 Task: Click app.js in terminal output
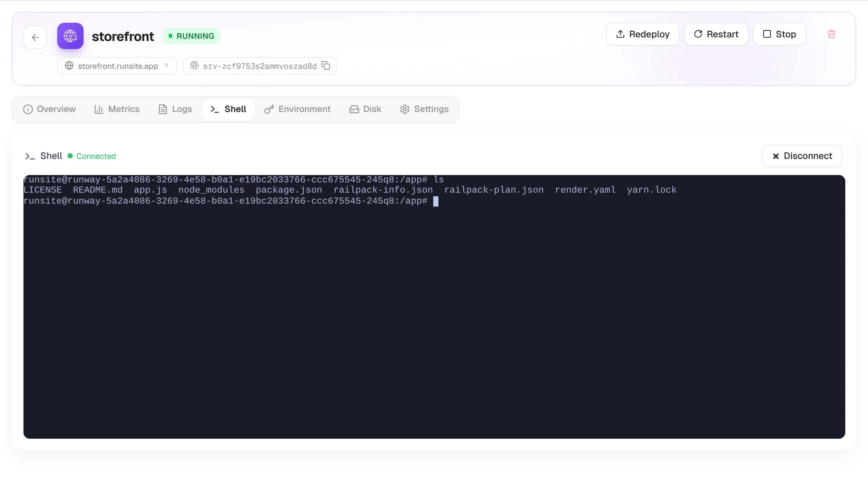pos(150,190)
